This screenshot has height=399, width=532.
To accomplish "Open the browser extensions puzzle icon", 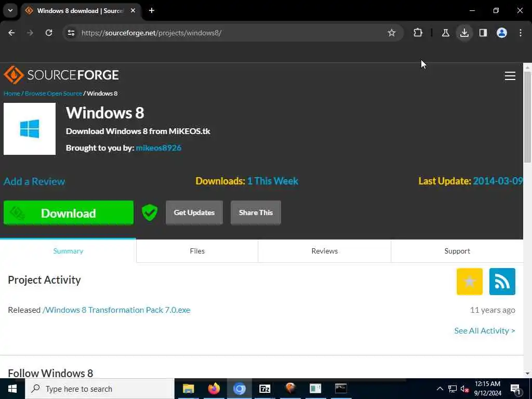I will pos(418,33).
